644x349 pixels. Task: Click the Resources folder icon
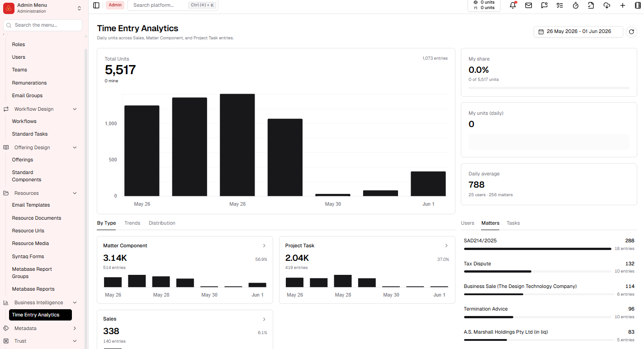pyautogui.click(x=6, y=193)
